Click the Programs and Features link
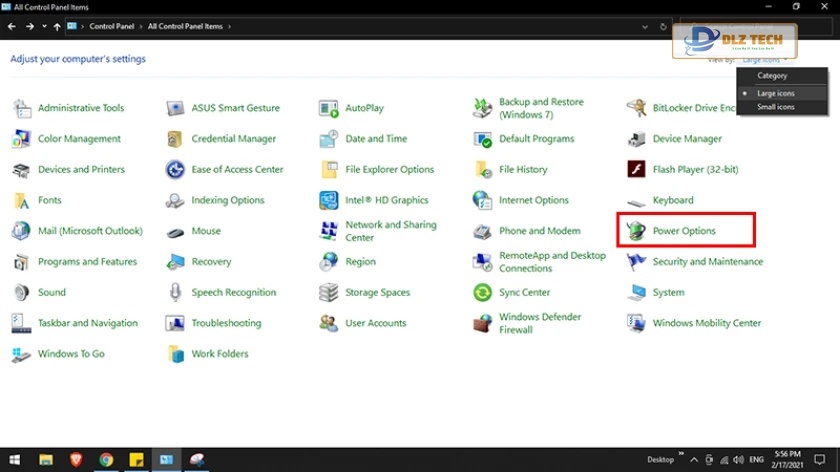 point(87,262)
